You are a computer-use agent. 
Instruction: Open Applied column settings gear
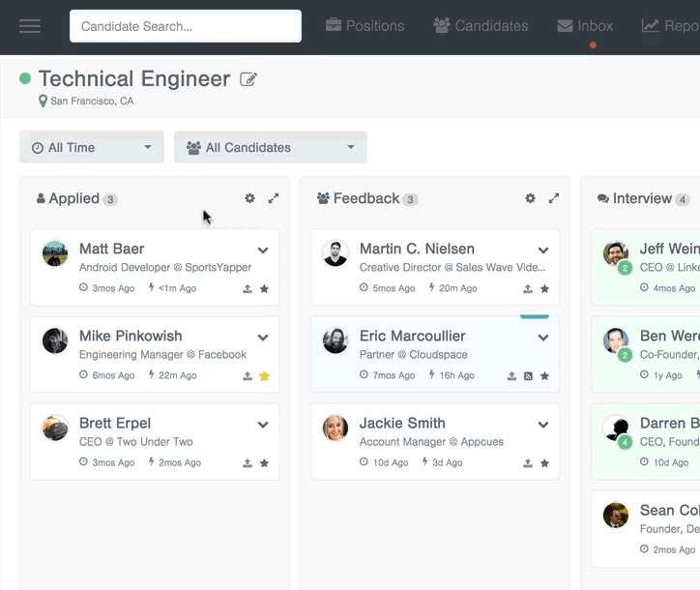point(249,198)
